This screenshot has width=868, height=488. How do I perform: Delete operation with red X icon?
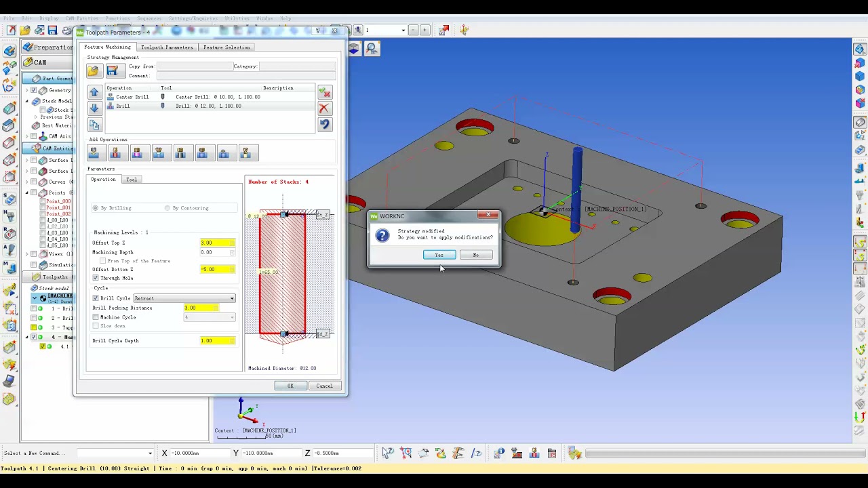[325, 108]
